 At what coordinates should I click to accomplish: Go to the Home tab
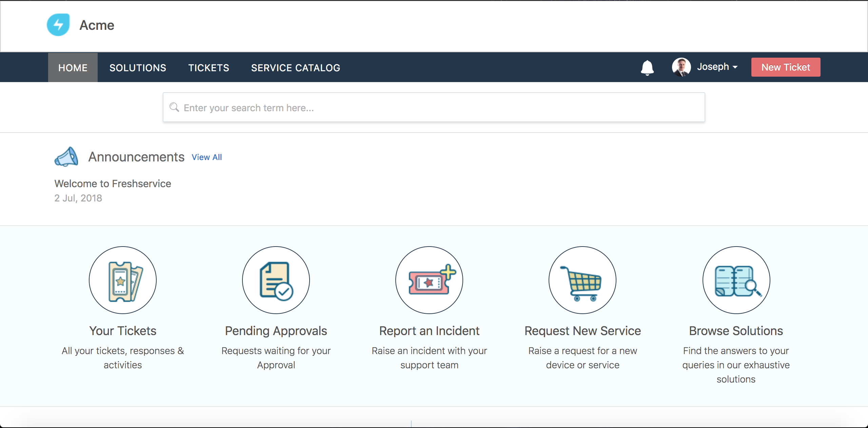[73, 68]
